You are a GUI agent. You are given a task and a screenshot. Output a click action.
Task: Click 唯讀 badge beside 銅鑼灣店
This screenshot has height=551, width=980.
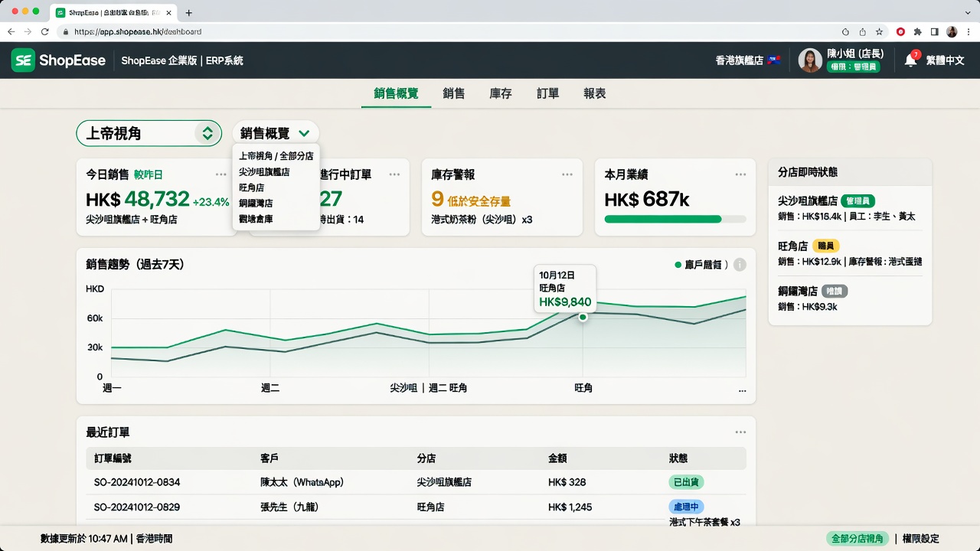click(835, 291)
